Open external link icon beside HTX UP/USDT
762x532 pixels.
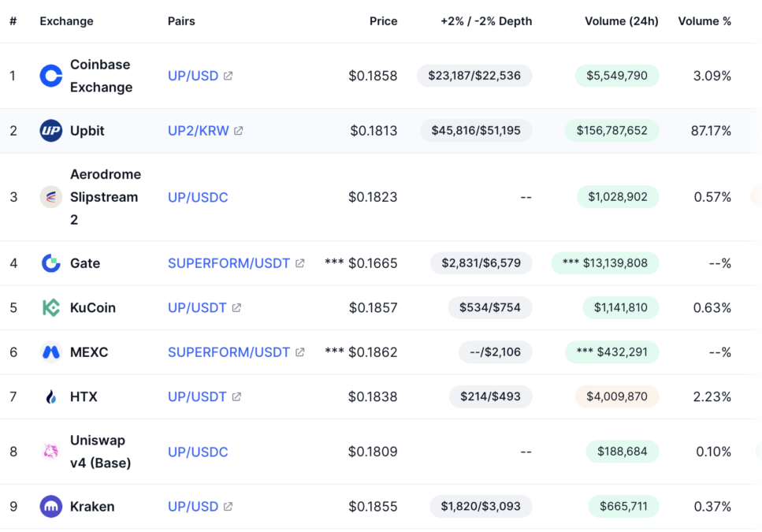click(236, 396)
